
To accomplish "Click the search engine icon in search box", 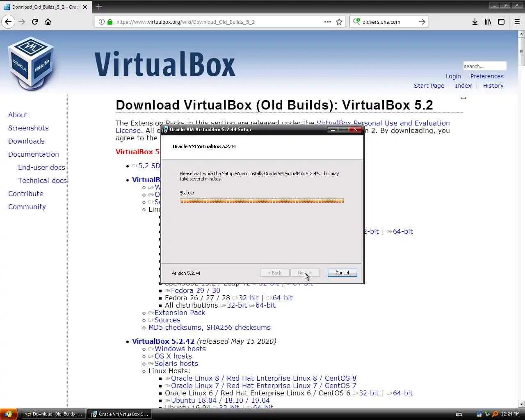I will [x=356, y=21].
